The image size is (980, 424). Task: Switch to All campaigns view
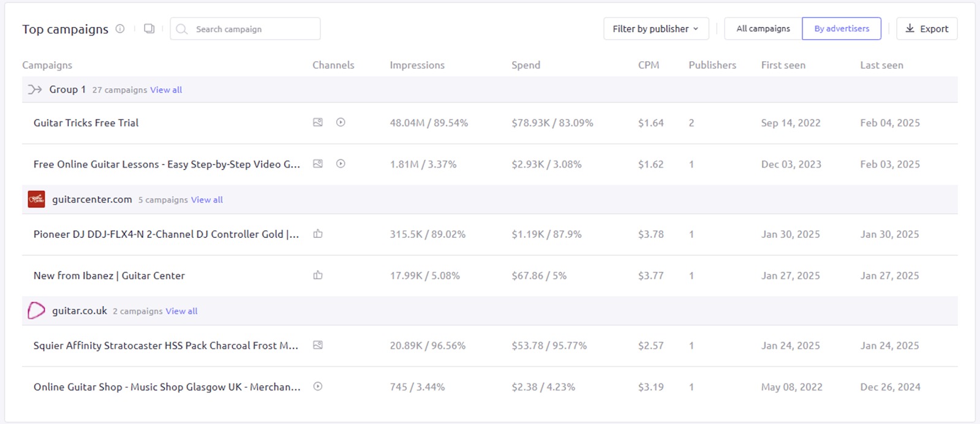coord(763,29)
